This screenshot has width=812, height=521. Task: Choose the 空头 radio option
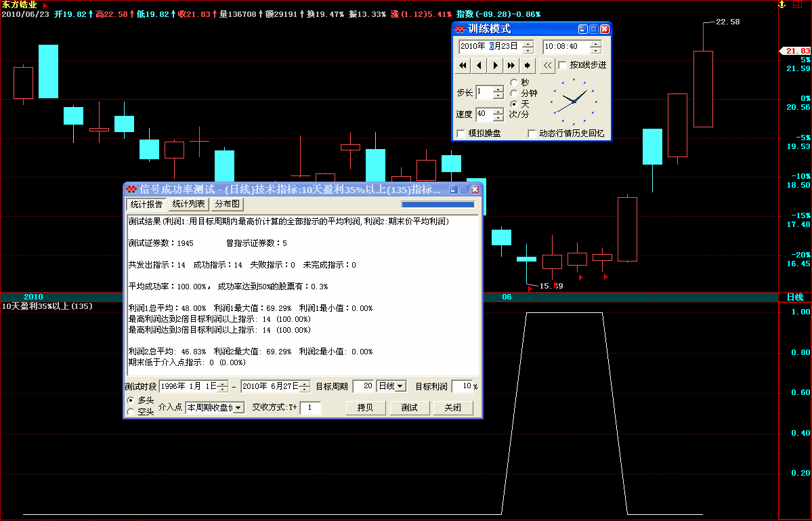tap(131, 411)
